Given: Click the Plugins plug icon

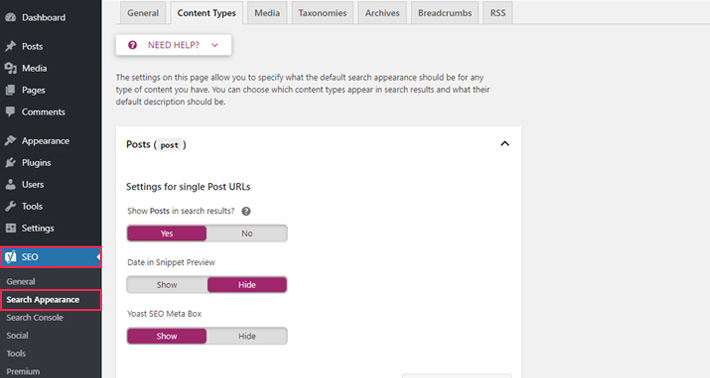Looking at the screenshot, I should point(10,163).
